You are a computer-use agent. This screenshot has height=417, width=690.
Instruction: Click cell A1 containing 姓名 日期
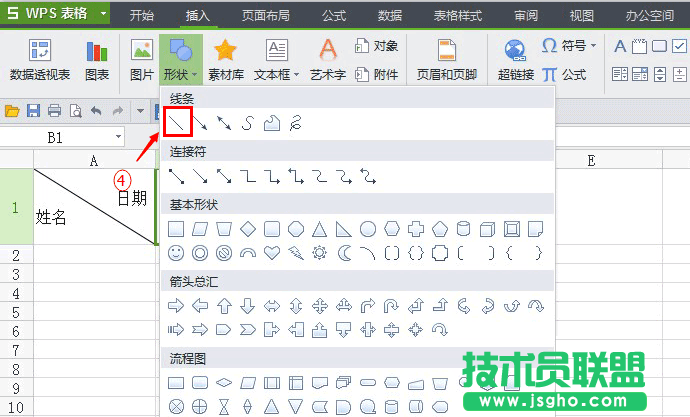click(94, 207)
